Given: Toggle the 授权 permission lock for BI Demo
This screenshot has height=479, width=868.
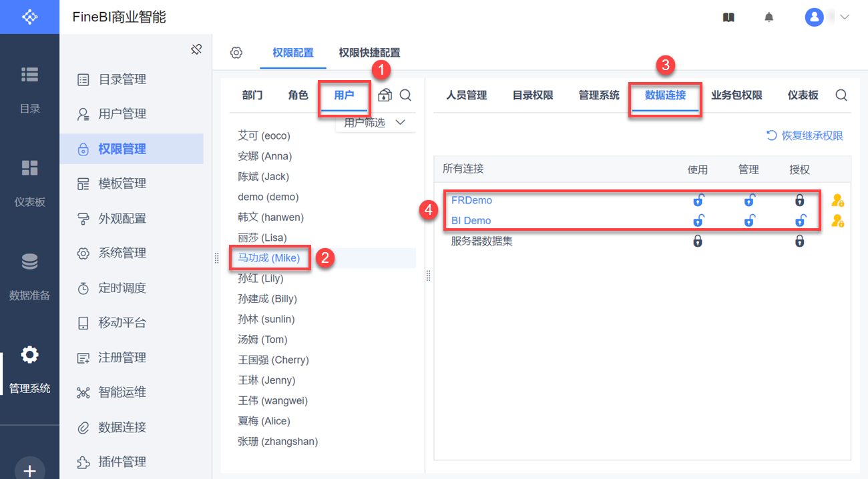Looking at the screenshot, I should [x=799, y=221].
